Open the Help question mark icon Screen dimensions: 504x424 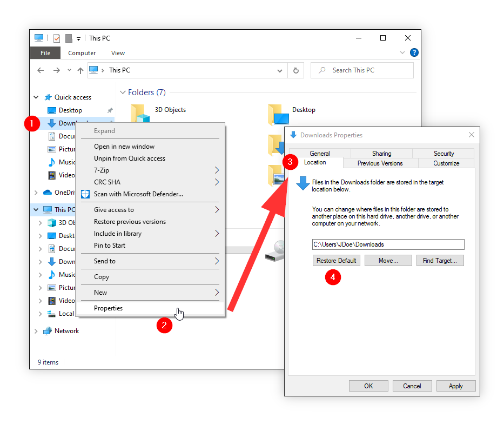pyautogui.click(x=414, y=52)
